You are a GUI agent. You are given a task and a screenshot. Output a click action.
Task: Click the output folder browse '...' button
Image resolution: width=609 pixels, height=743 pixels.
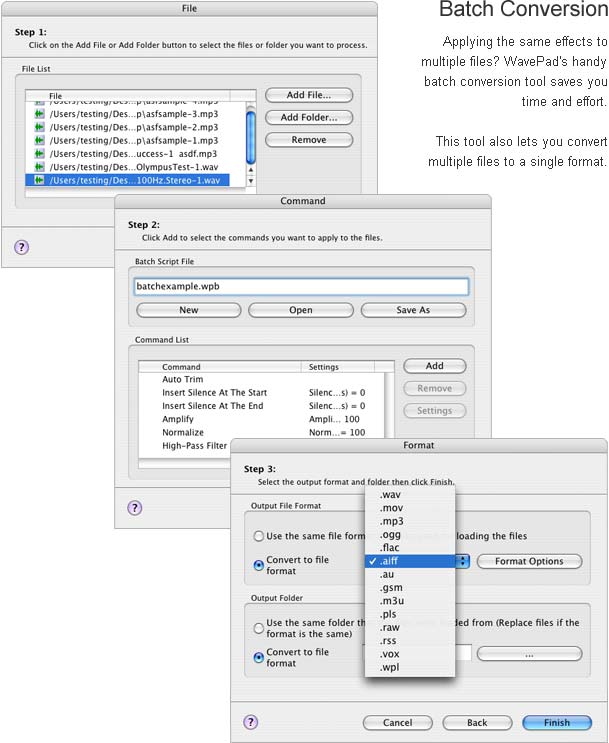[x=529, y=654]
